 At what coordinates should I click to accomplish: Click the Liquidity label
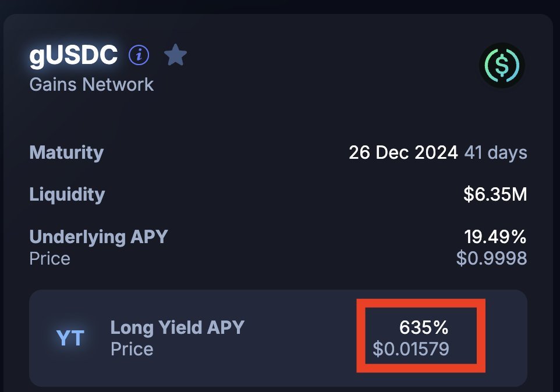pyautogui.click(x=67, y=194)
